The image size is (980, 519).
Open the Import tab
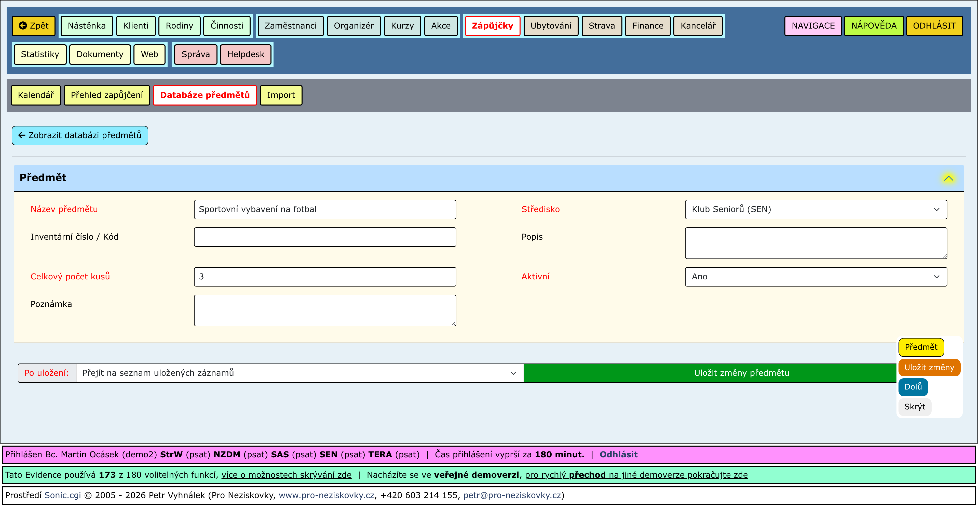coord(281,95)
